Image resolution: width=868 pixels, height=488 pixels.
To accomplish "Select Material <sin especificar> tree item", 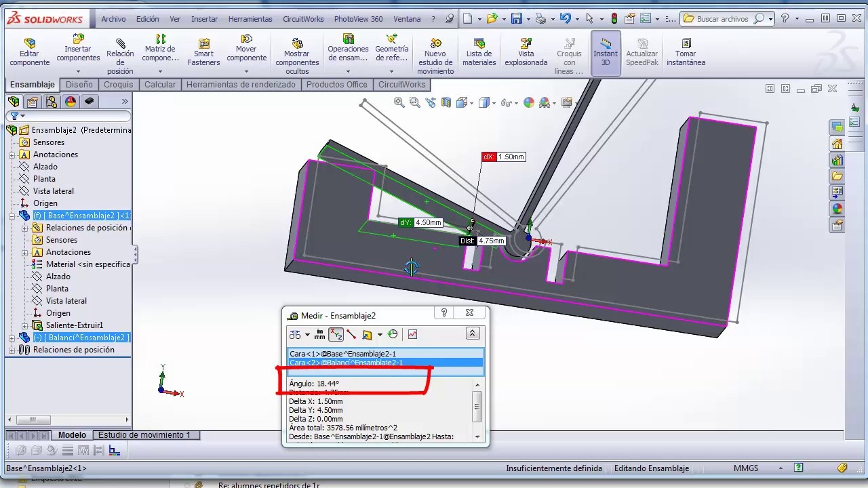I will [81, 264].
